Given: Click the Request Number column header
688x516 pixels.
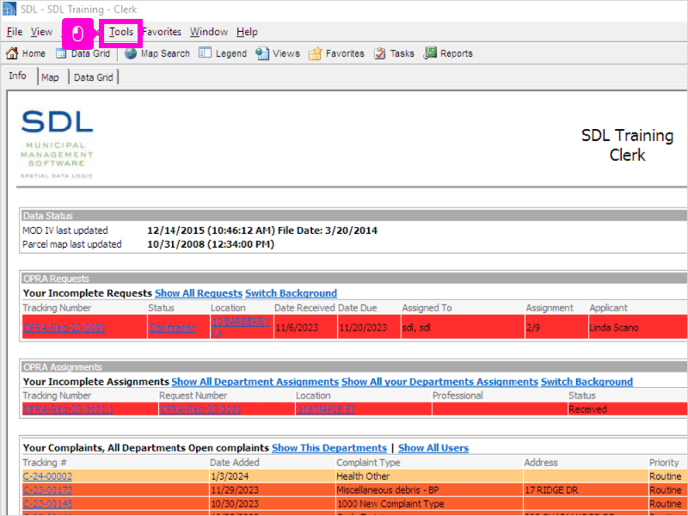Looking at the screenshot, I should pos(193,395).
